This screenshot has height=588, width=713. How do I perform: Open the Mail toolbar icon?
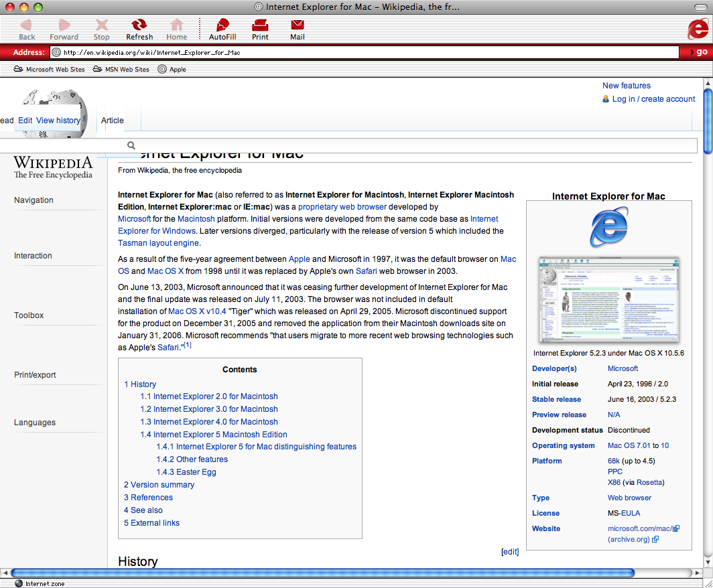click(298, 25)
